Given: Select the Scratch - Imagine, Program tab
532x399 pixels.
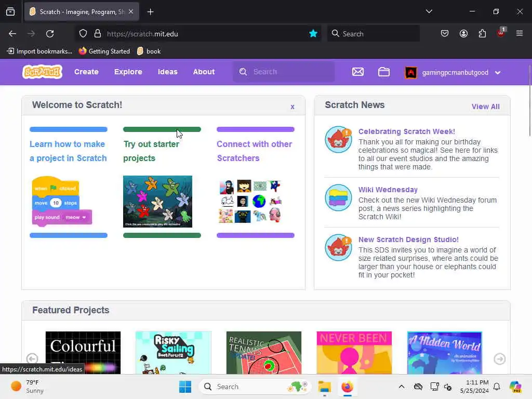Looking at the screenshot, I should [x=82, y=12].
